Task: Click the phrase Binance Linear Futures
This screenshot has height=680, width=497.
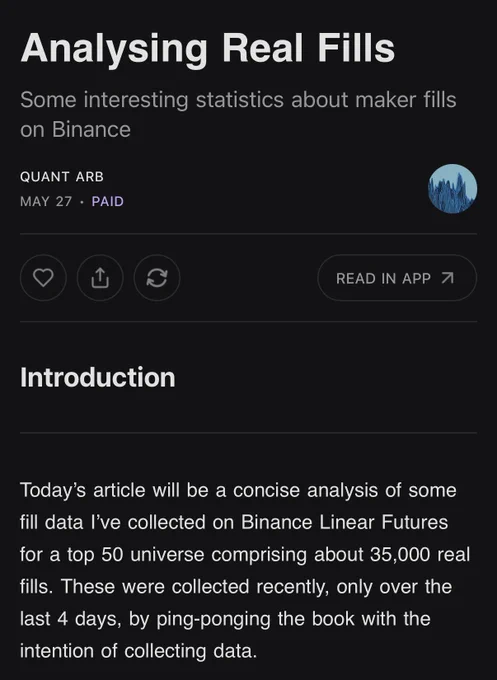Action: (x=344, y=522)
